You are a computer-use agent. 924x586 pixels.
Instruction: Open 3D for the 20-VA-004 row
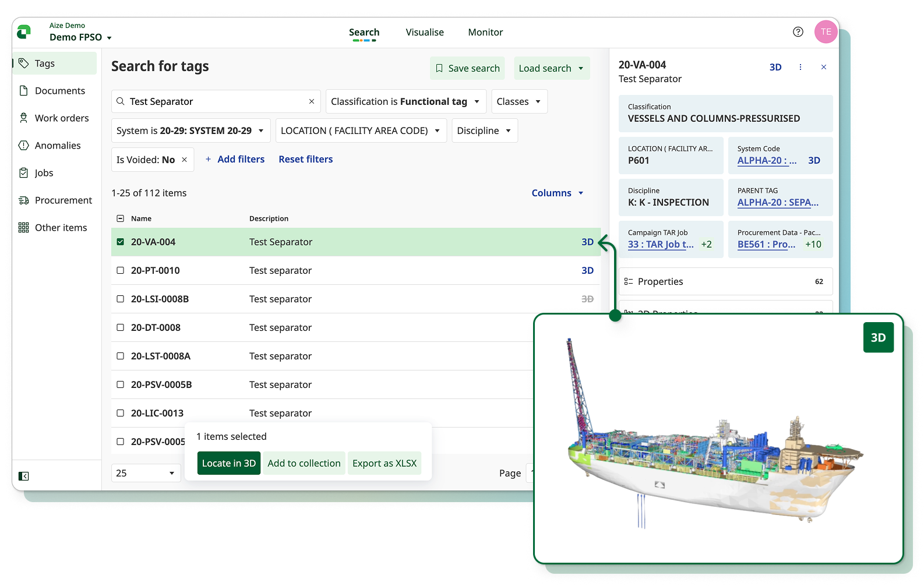pos(587,242)
